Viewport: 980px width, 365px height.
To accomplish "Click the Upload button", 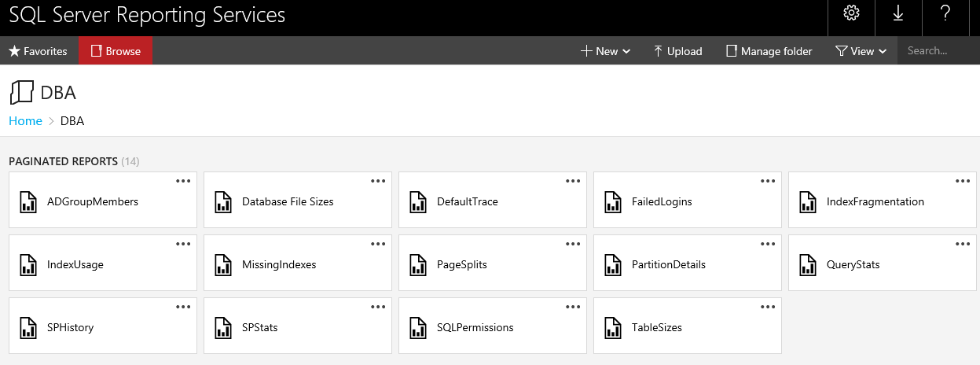I will (x=677, y=51).
